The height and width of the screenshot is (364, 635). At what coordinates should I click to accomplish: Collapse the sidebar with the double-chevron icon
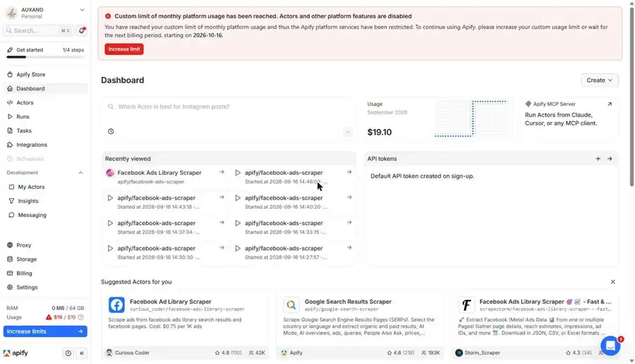click(x=82, y=353)
